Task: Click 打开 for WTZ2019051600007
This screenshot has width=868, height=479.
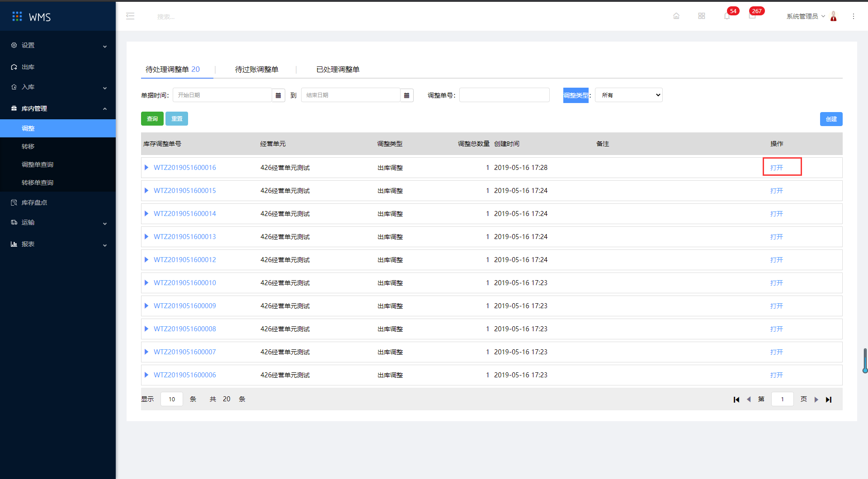Action: (x=777, y=352)
